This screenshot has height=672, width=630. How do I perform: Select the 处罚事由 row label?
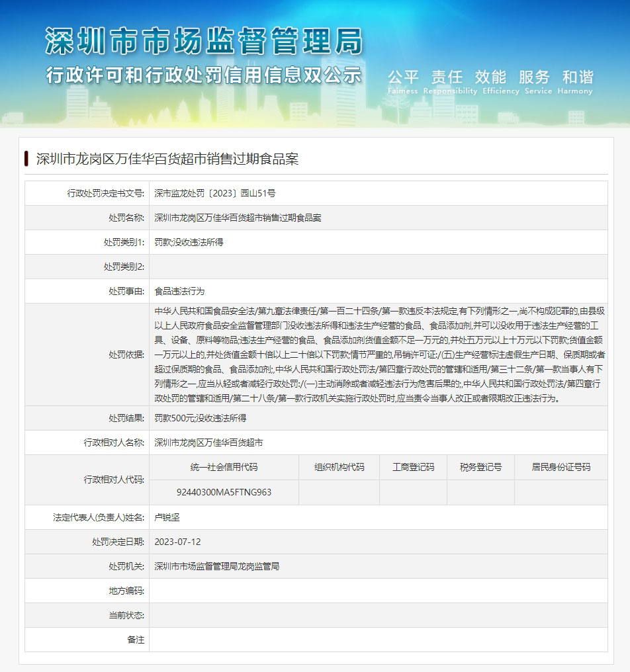point(126,292)
